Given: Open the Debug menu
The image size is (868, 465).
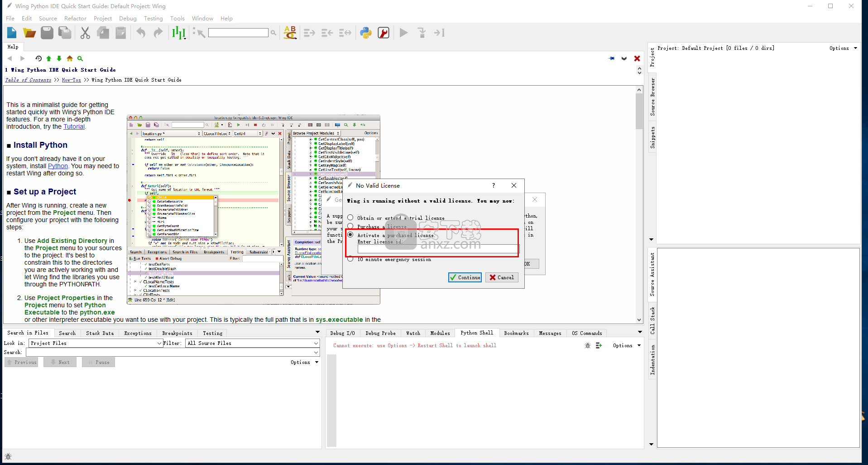Looking at the screenshot, I should coord(128,19).
